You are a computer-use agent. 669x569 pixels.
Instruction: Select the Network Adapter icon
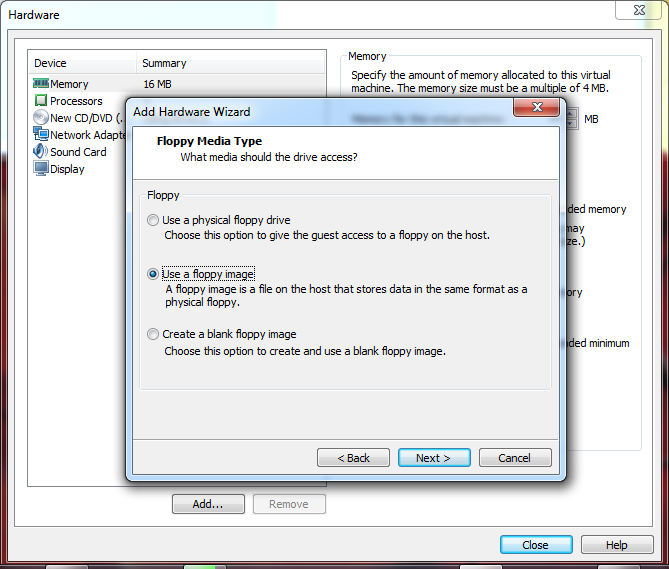(x=41, y=134)
